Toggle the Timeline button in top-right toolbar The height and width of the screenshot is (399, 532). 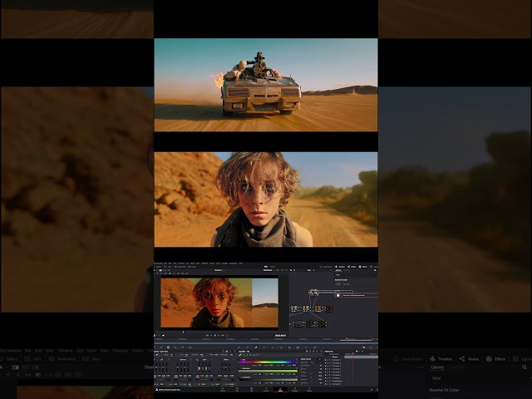340,267
